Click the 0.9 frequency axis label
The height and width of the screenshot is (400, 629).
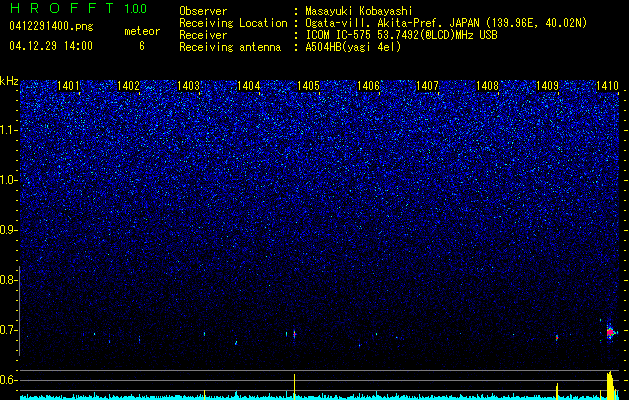coord(9,230)
